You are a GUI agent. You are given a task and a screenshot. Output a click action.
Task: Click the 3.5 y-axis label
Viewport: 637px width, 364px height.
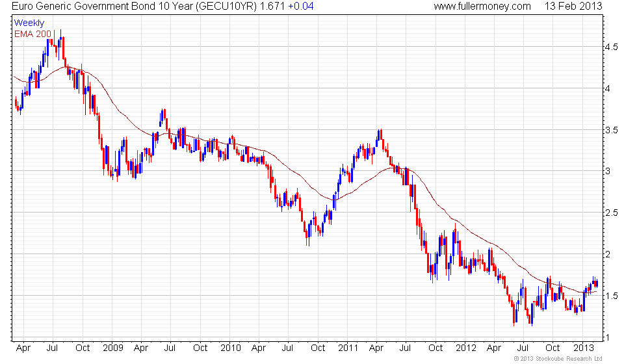612,131
